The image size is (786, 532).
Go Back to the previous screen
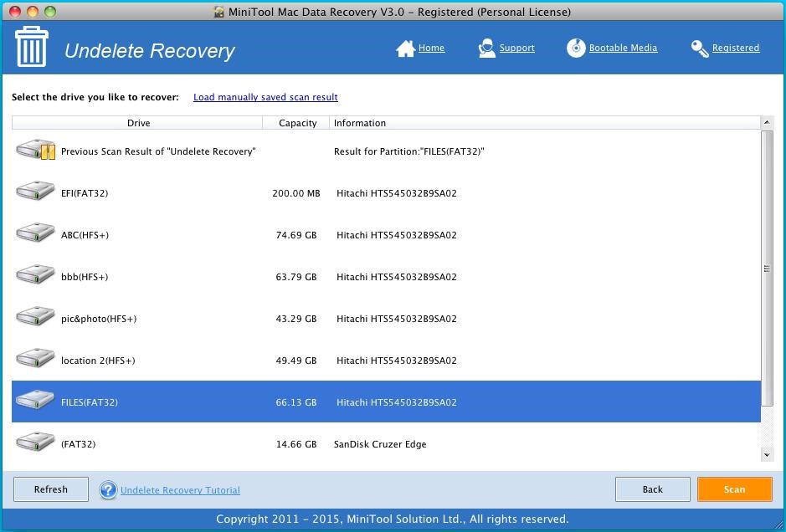652,489
